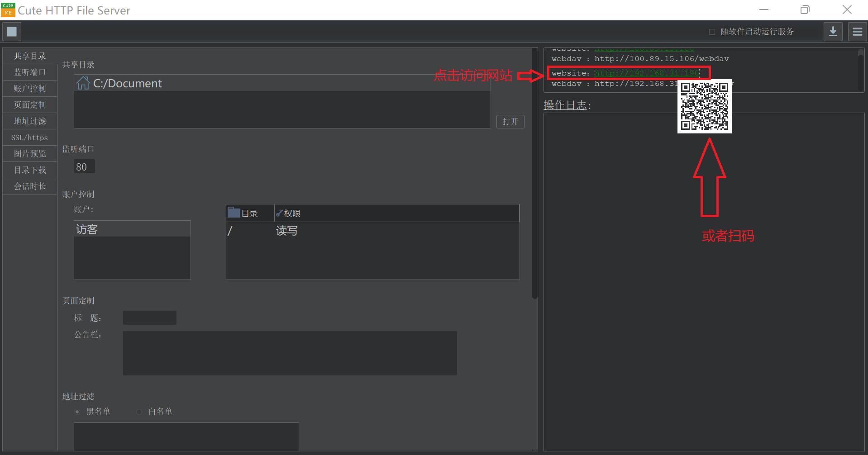Image resolution: width=868 pixels, height=455 pixels.
Task: Click the stop service square icon
Action: tap(12, 32)
